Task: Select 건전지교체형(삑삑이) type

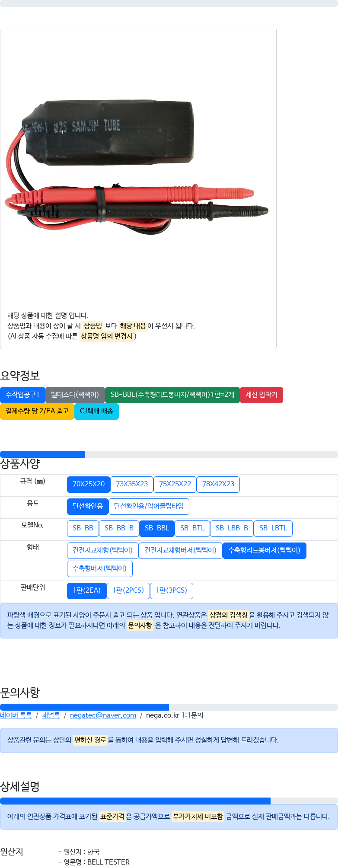Action: point(103,550)
